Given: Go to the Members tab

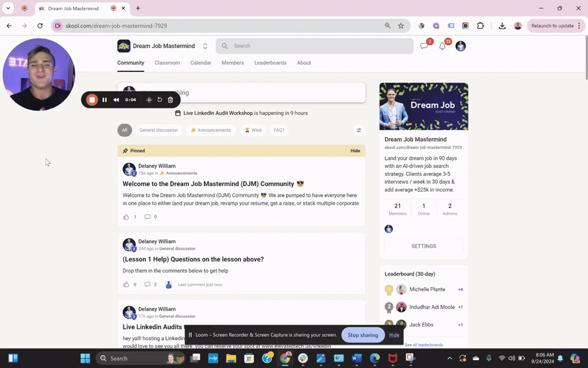Looking at the screenshot, I should [x=233, y=63].
